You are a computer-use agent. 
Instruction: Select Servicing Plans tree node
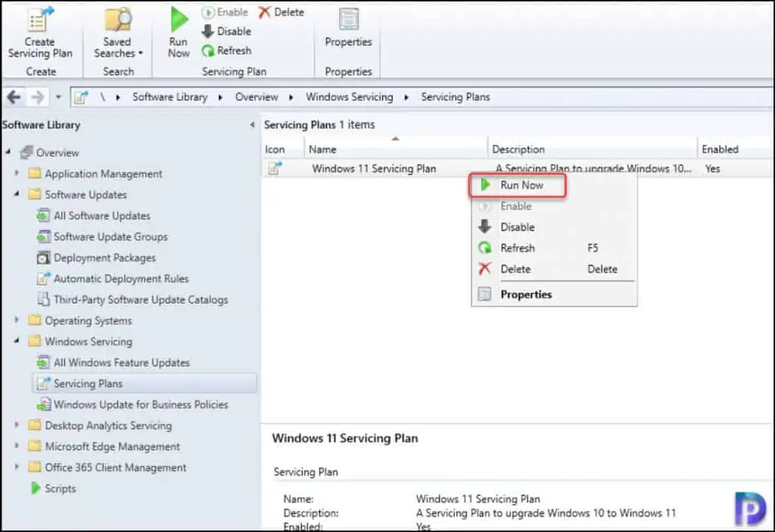[x=145, y=384]
